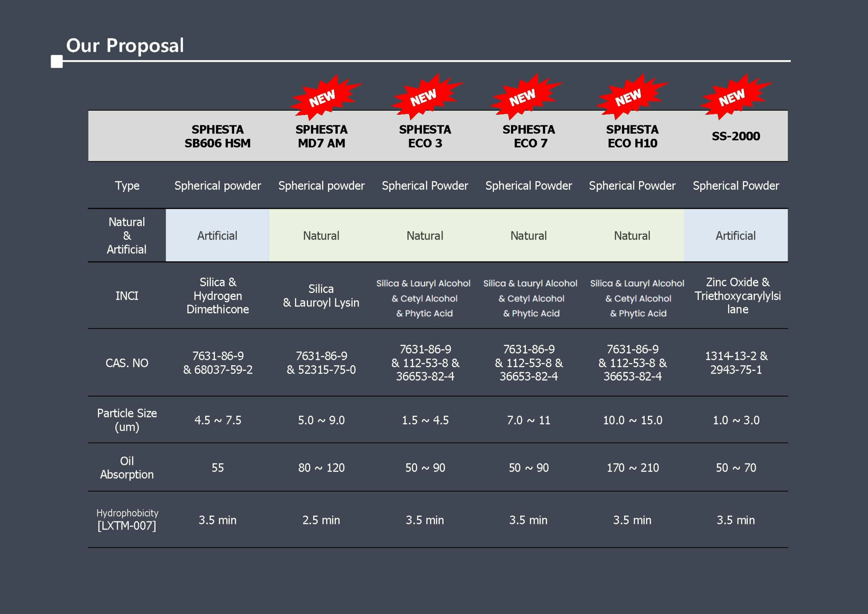Click the SS-2000 column header
This screenshot has height=614, width=868.
(x=736, y=136)
